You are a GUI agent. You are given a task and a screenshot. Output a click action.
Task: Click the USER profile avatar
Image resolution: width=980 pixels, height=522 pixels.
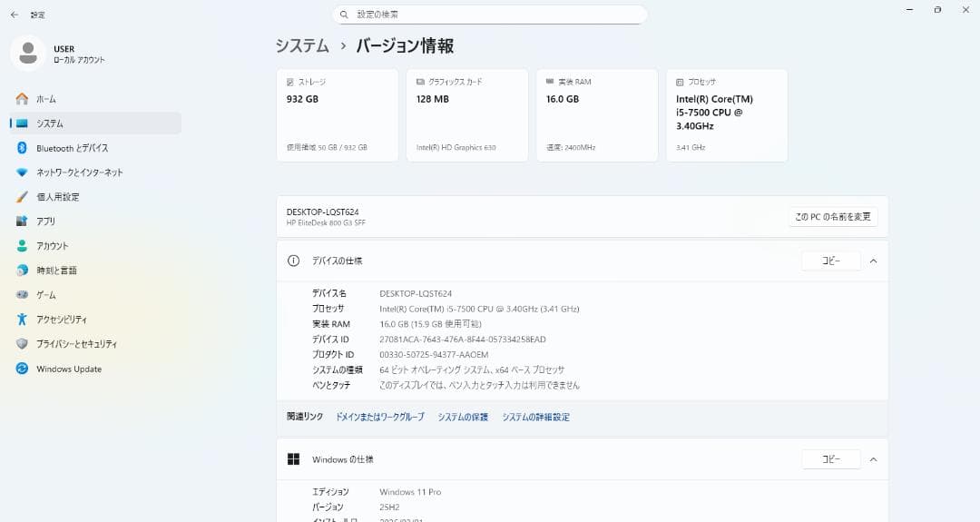click(28, 54)
